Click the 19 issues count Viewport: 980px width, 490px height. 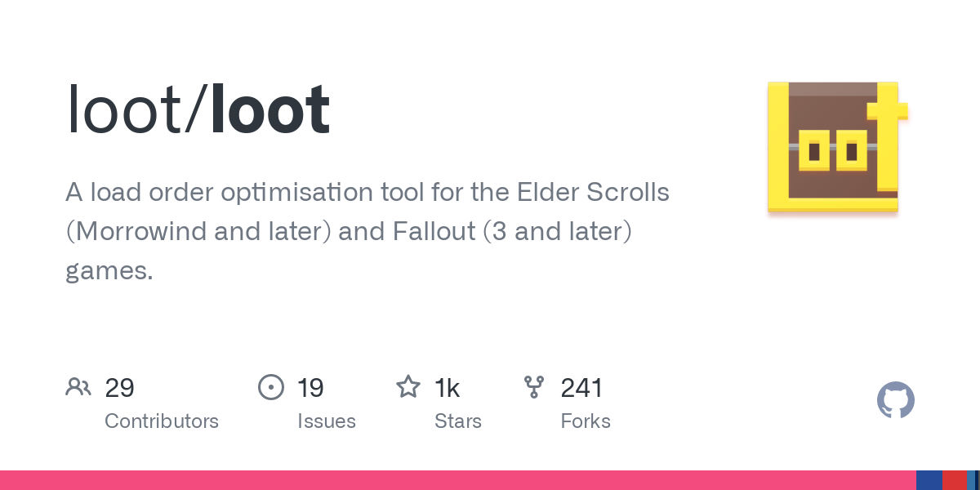[x=310, y=388]
